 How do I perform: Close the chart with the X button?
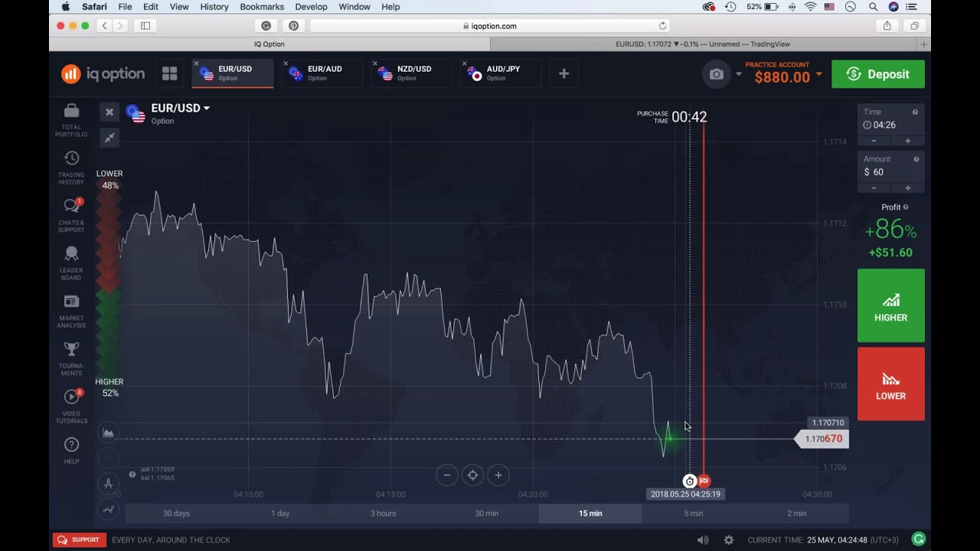click(x=109, y=112)
